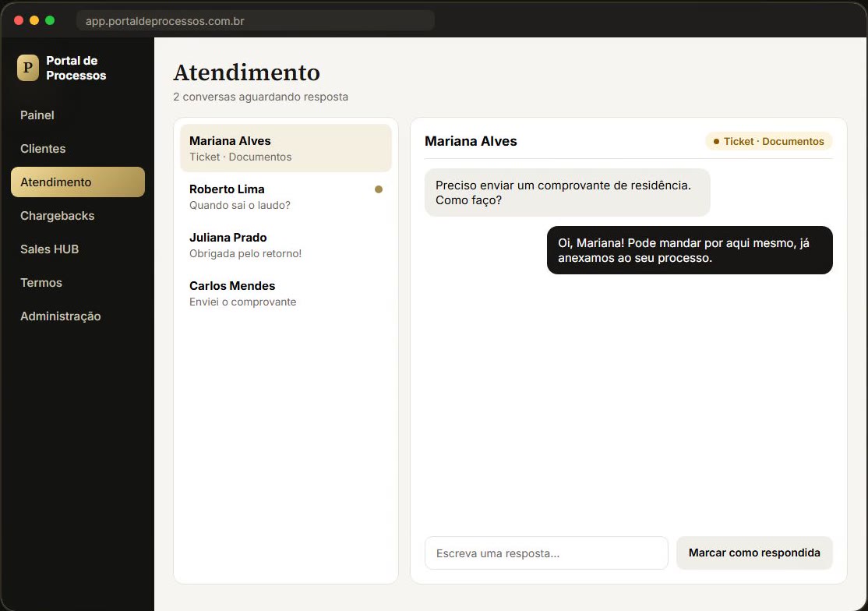868x611 pixels.
Task: Click Marcar como respondida button
Action: click(x=754, y=553)
